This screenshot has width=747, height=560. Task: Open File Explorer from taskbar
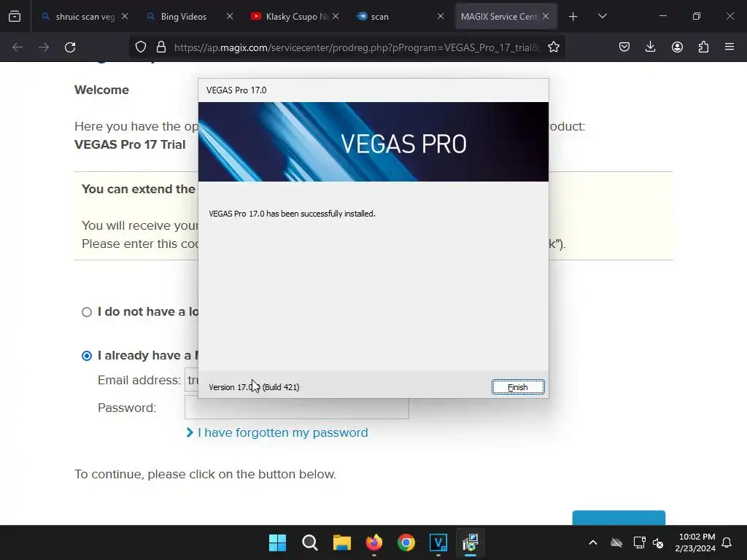pyautogui.click(x=341, y=542)
